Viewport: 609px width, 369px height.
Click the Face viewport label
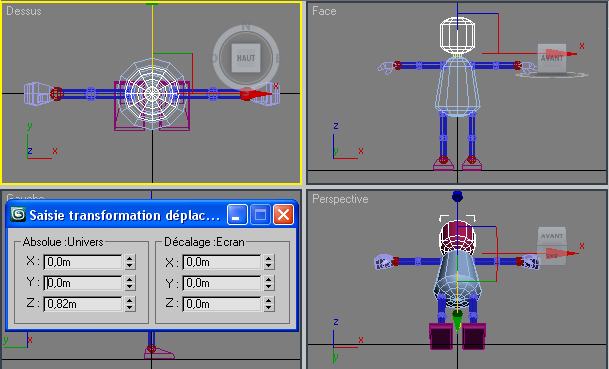click(324, 11)
